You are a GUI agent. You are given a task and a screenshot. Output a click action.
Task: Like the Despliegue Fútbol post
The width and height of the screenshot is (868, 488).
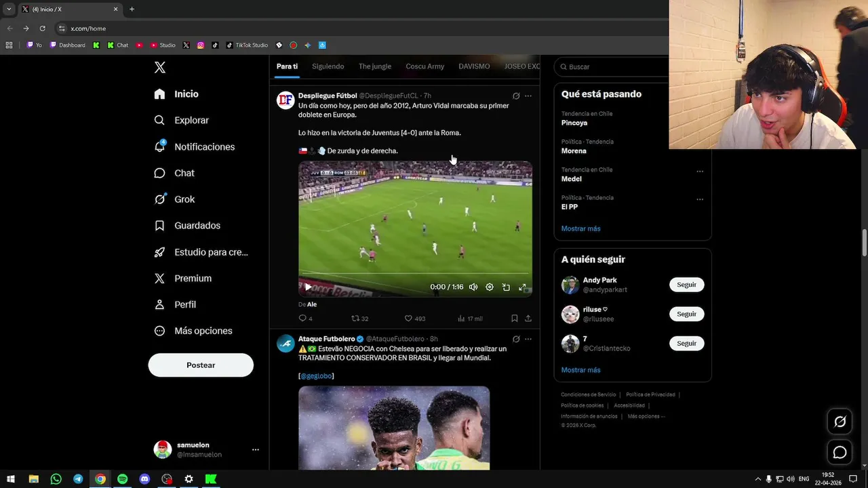[415, 319]
